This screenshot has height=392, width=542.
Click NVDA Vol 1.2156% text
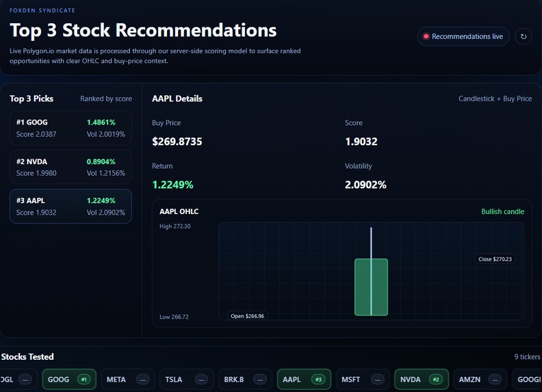tap(106, 173)
